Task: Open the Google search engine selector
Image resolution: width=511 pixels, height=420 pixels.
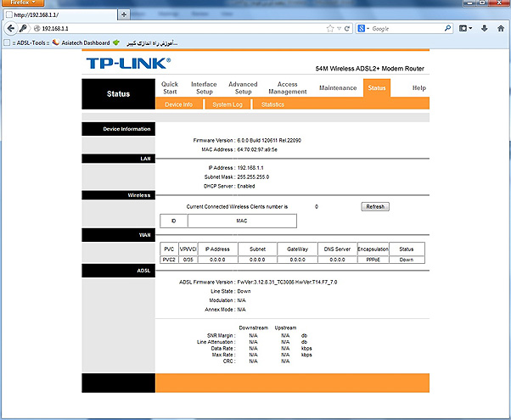Action: pyautogui.click(x=363, y=29)
